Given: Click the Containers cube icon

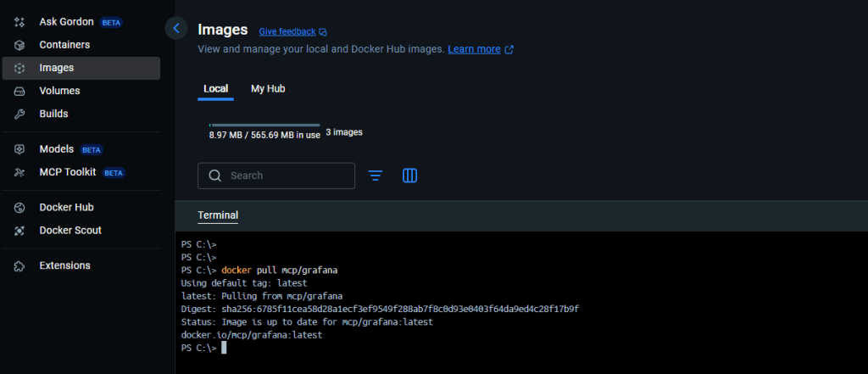Looking at the screenshot, I should 20,45.
